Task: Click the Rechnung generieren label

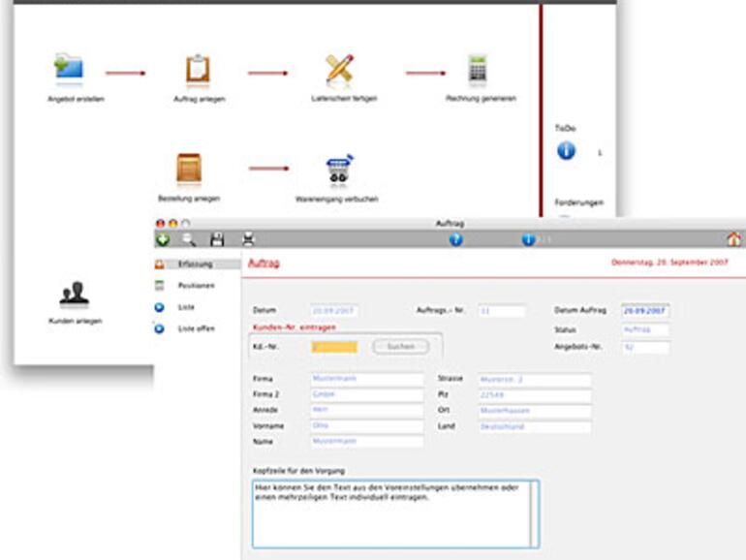Action: 481,99
